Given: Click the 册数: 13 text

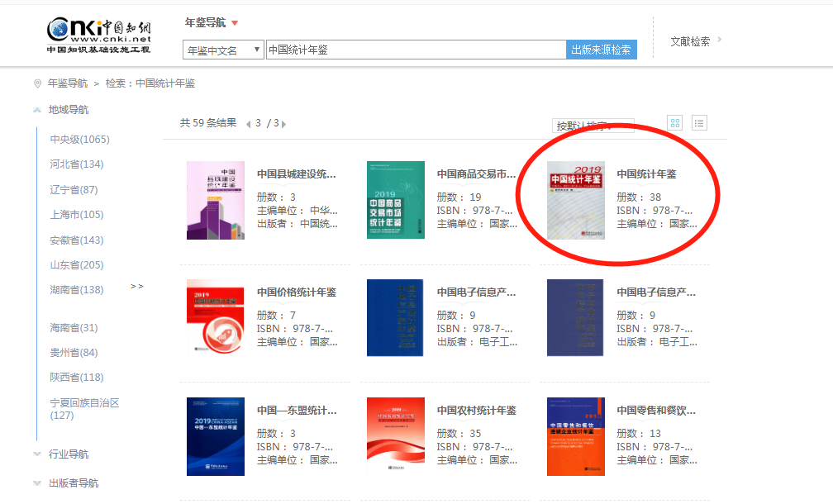Looking at the screenshot, I should click(x=639, y=434).
